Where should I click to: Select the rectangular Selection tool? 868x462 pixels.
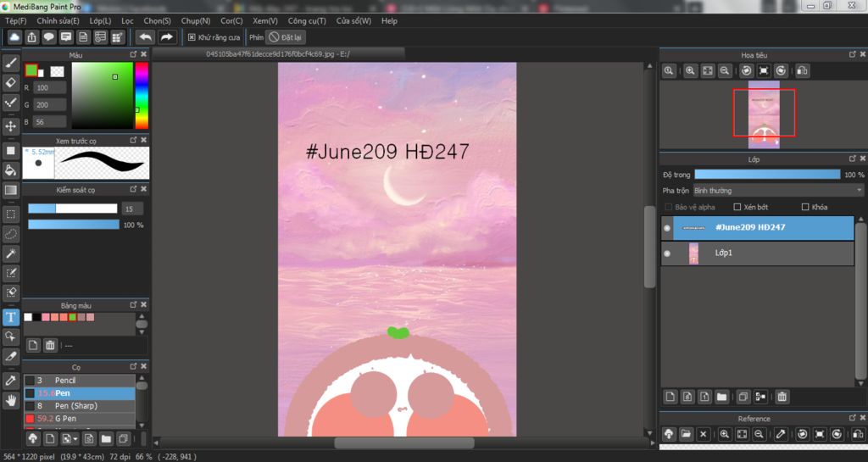[10, 214]
